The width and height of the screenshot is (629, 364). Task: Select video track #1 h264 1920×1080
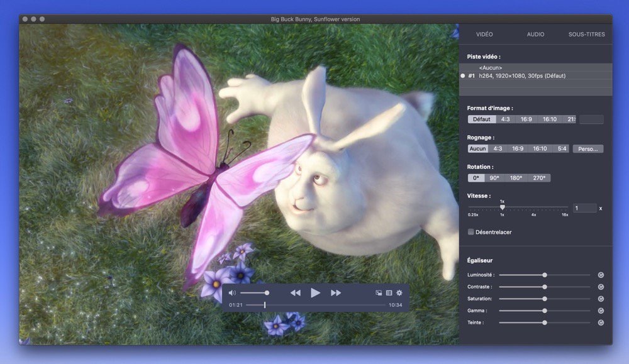[x=535, y=76]
